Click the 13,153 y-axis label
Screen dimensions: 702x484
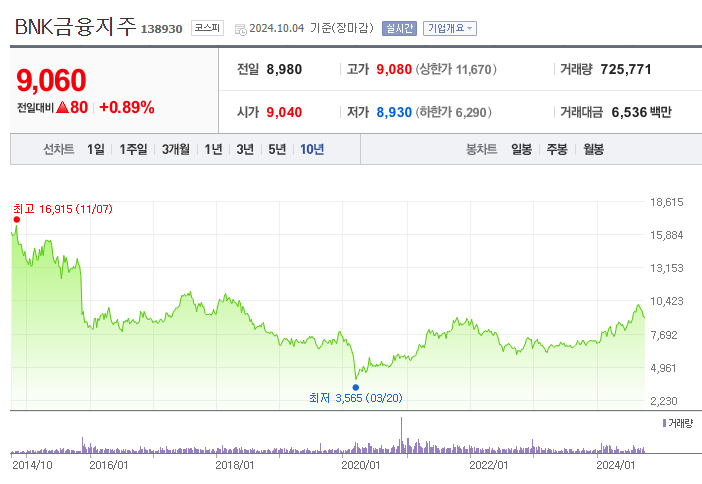pos(667,268)
